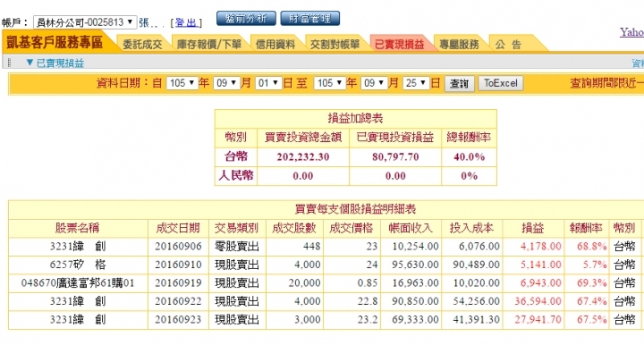Click the profit value 6,943.00
Screen dimensions: 644x345
540,283
